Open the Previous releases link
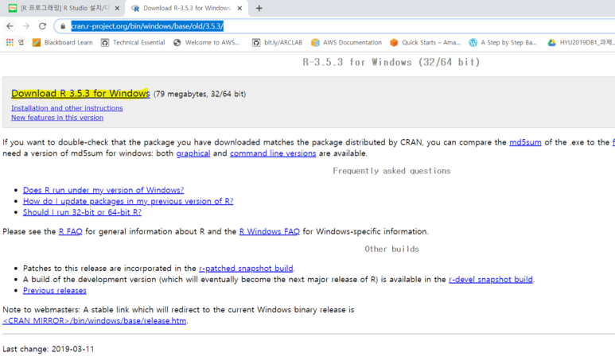This screenshot has height=364, width=615. point(55,290)
